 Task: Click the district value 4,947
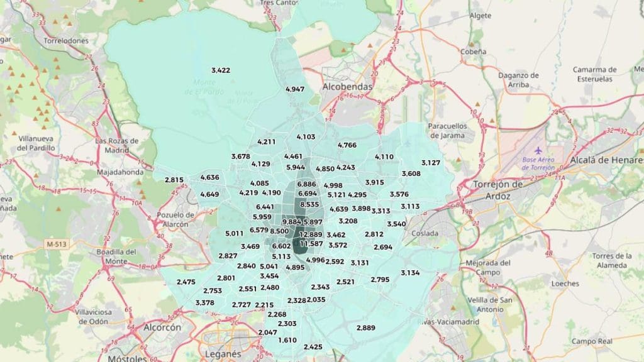(294, 89)
